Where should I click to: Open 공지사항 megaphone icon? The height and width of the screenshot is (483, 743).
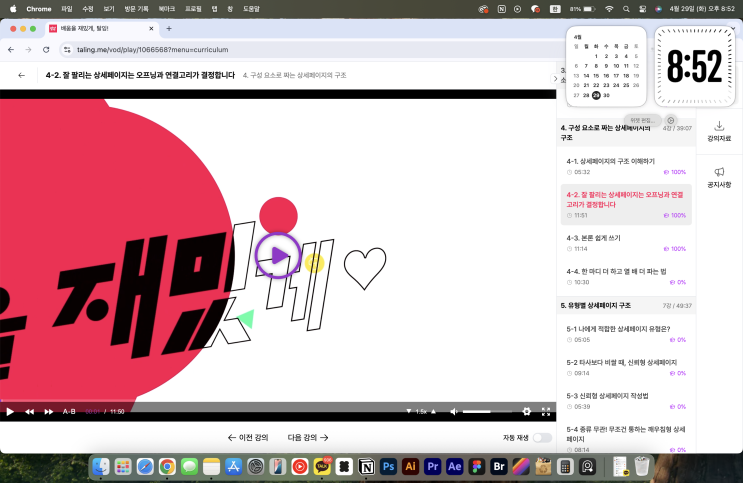tap(719, 177)
